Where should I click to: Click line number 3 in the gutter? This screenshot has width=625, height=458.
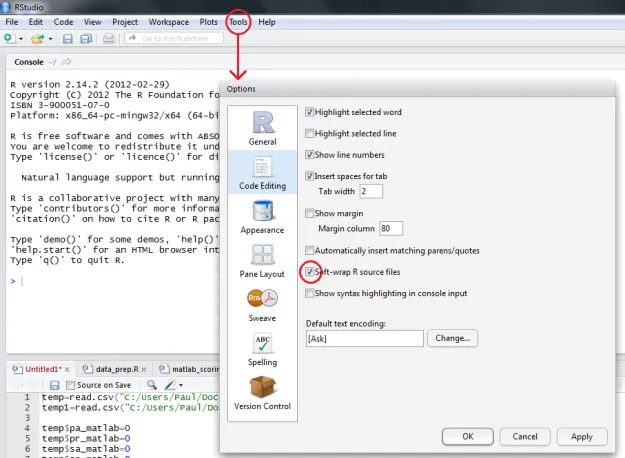click(x=27, y=418)
